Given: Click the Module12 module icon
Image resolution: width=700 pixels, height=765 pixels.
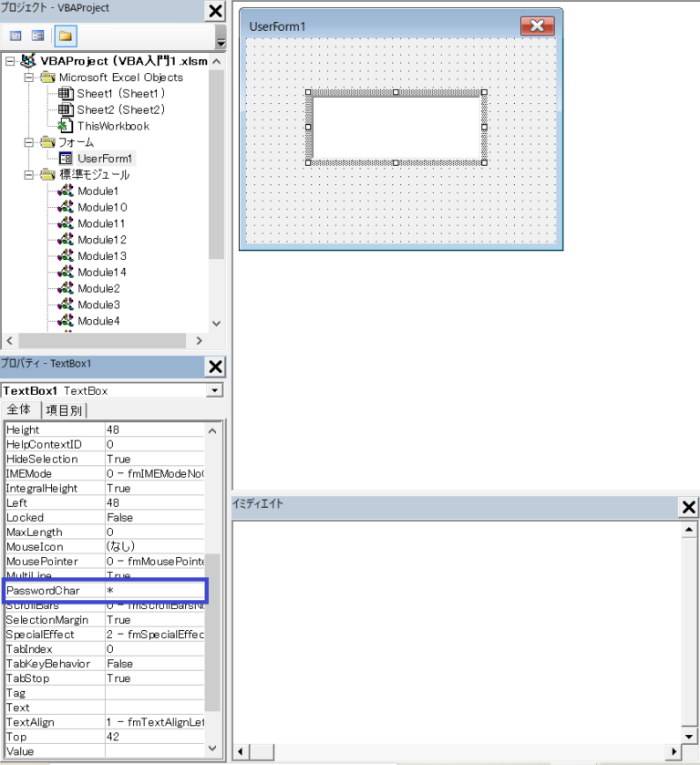Looking at the screenshot, I should [x=66, y=240].
